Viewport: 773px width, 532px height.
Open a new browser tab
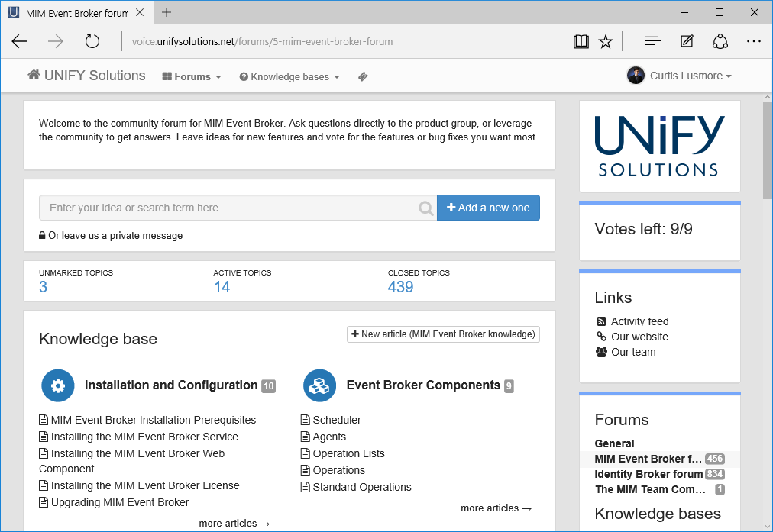pos(167,12)
